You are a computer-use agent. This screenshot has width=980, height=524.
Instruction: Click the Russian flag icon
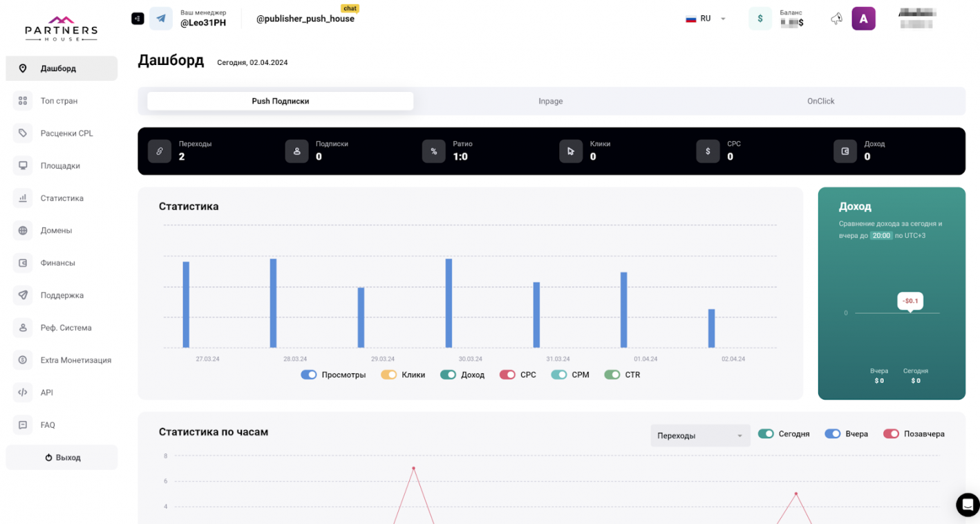tap(690, 19)
